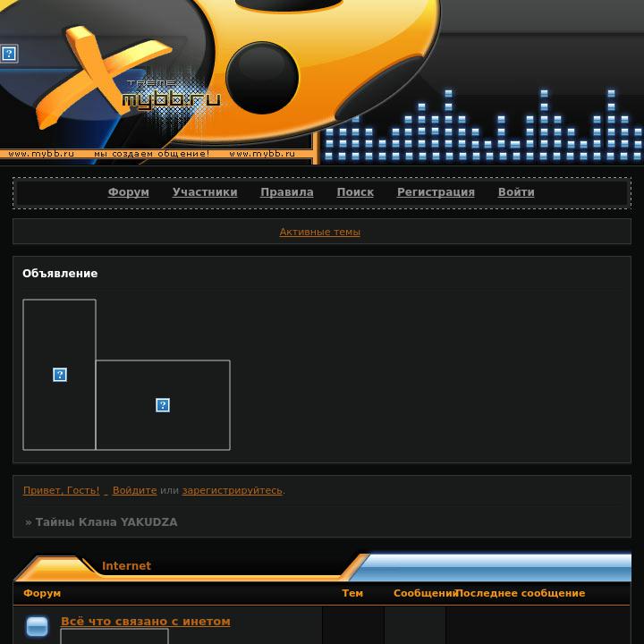
Task: Click the Форум column header
Action: coord(42,593)
